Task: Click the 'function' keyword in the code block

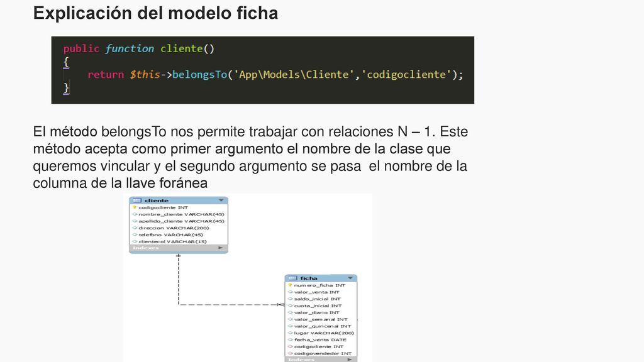Action: [x=130, y=48]
